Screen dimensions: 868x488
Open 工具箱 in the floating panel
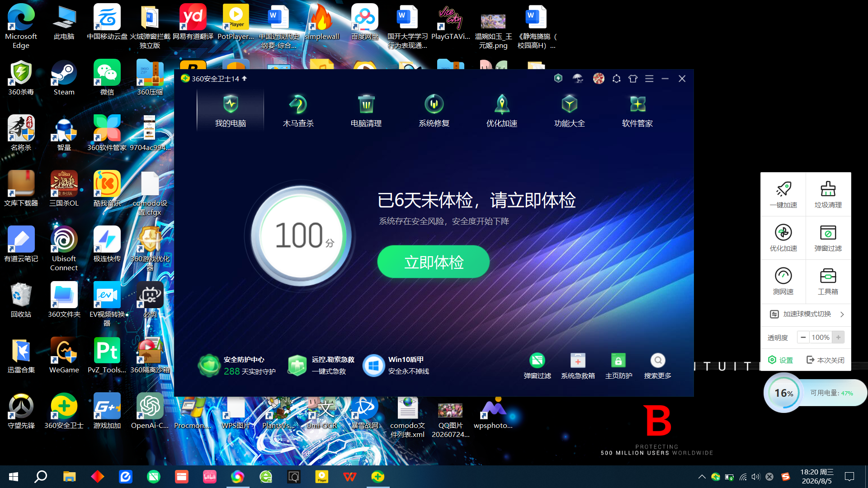(828, 281)
